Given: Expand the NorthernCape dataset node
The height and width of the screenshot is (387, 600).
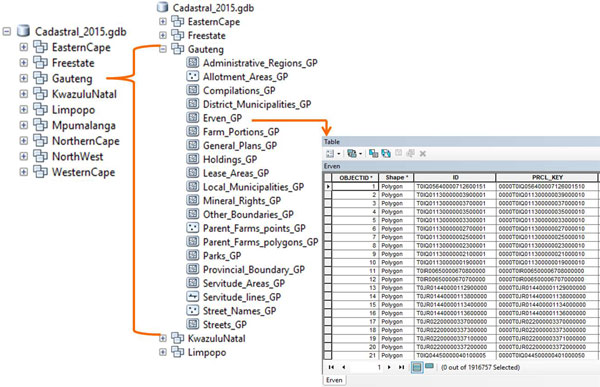Looking at the screenshot, I should click(x=24, y=141).
